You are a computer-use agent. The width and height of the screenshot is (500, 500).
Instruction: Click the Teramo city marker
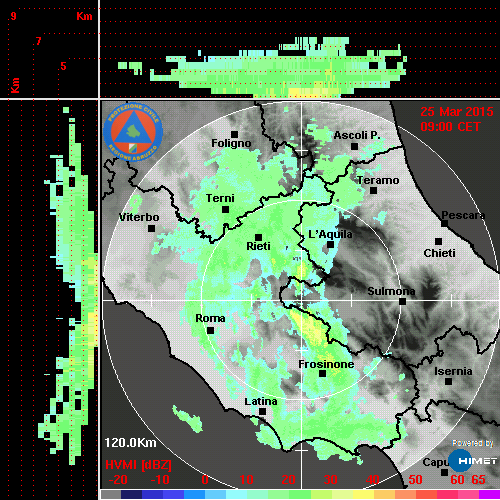373,191
